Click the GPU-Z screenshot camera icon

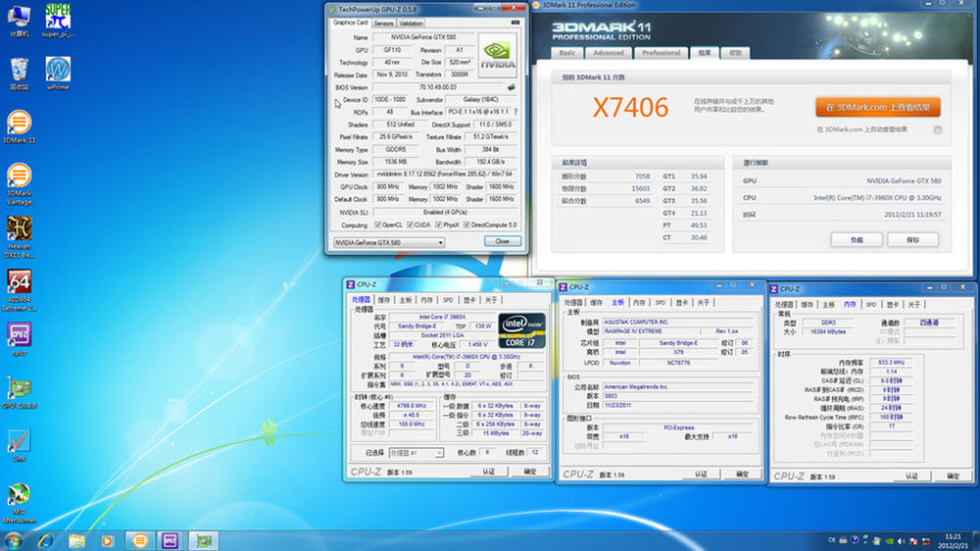(515, 23)
